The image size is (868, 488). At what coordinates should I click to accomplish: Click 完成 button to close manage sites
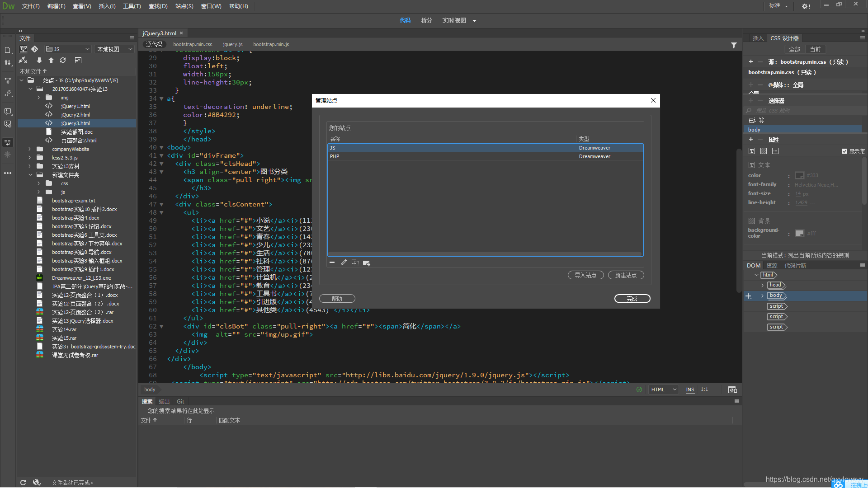point(632,299)
